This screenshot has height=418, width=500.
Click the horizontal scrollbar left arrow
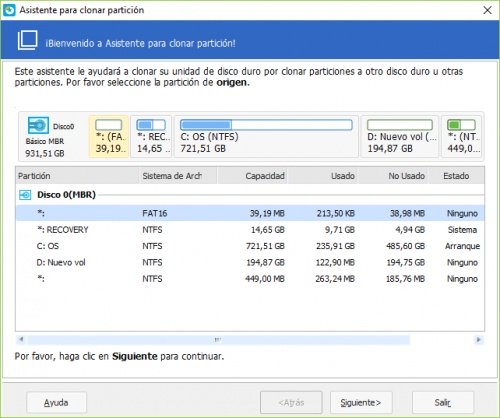[21, 340]
